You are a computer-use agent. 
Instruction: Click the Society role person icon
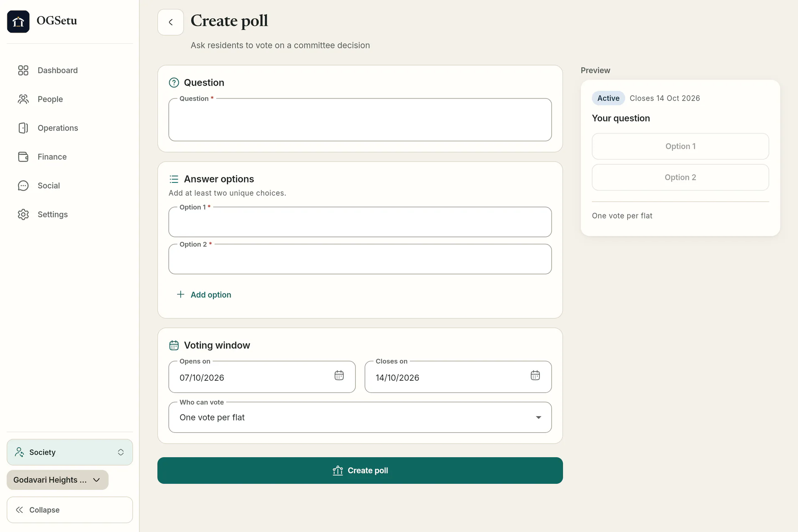(x=19, y=452)
